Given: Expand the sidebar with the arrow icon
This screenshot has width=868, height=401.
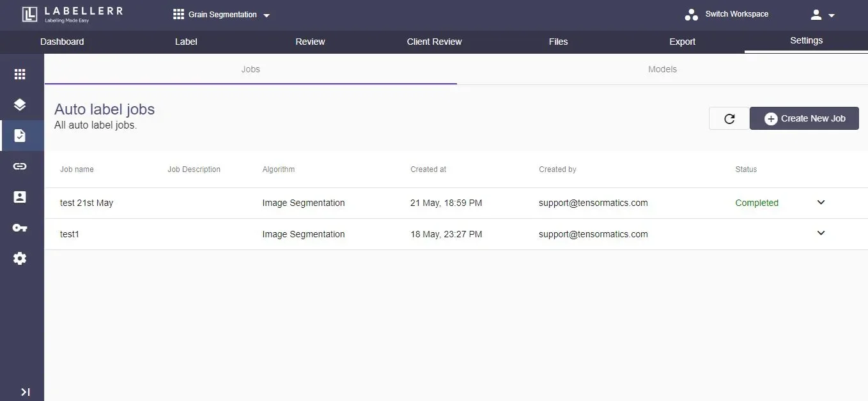Looking at the screenshot, I should (26, 392).
